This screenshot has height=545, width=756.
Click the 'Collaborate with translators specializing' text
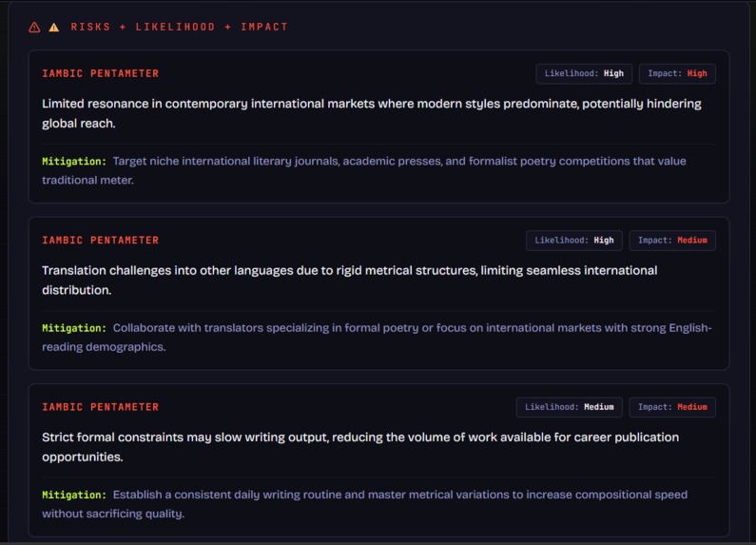pyautogui.click(x=377, y=337)
